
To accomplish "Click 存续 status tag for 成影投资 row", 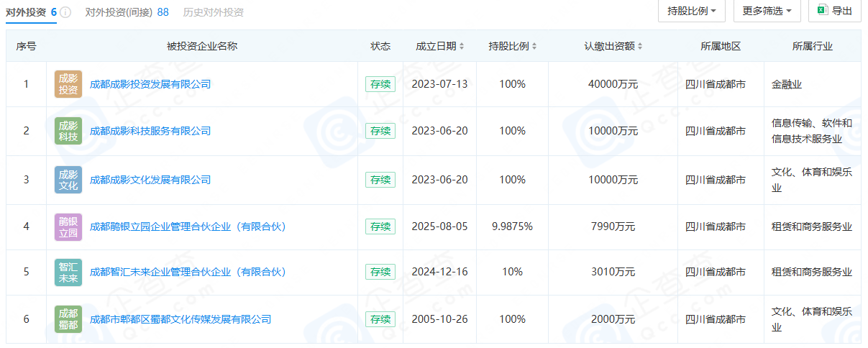I will point(380,84).
